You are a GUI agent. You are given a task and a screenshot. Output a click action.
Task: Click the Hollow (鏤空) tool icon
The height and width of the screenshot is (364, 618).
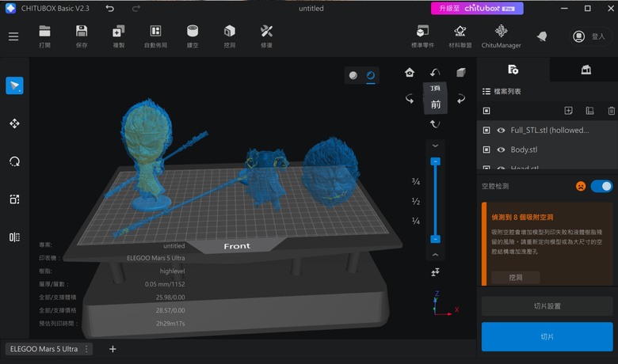[x=193, y=36]
